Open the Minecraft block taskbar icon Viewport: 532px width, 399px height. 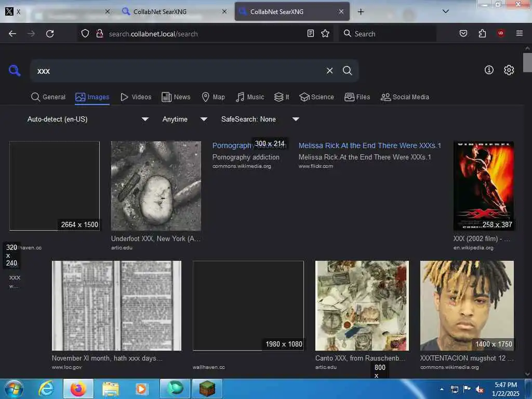click(207, 389)
